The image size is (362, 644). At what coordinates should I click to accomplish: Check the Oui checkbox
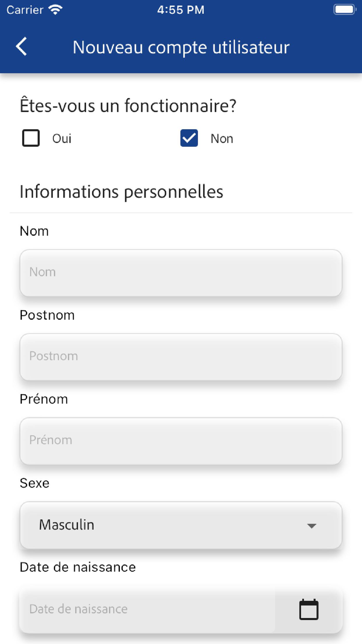(31, 138)
